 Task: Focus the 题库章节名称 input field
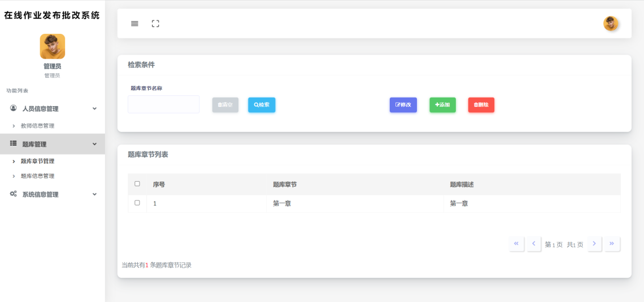click(x=163, y=104)
